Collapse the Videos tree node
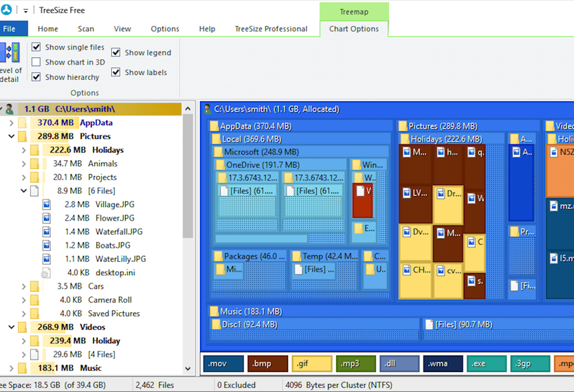574x392 pixels. pyautogui.click(x=12, y=327)
